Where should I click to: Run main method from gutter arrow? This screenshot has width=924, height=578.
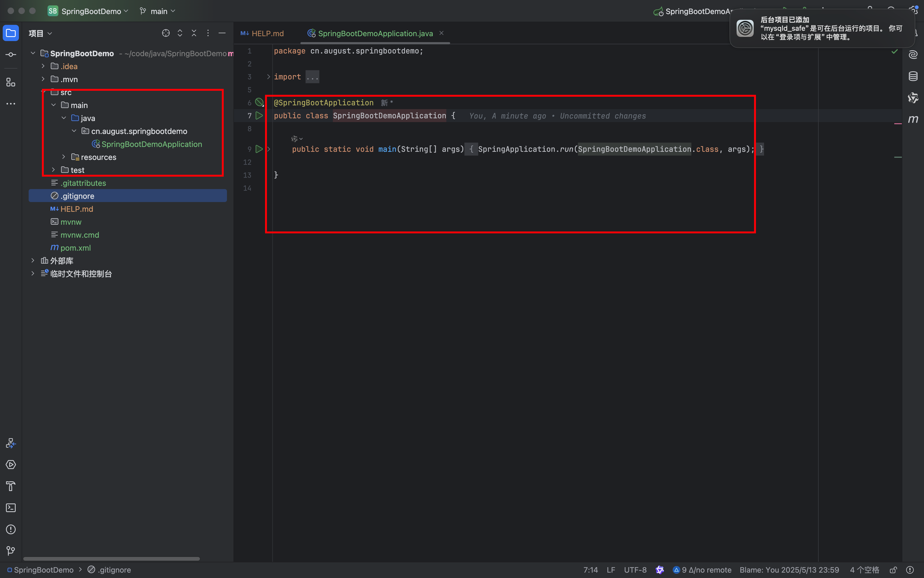pyautogui.click(x=259, y=149)
